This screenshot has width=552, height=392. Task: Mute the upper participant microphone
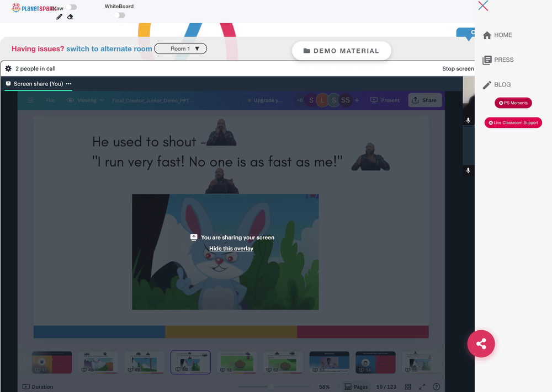pyautogui.click(x=468, y=120)
